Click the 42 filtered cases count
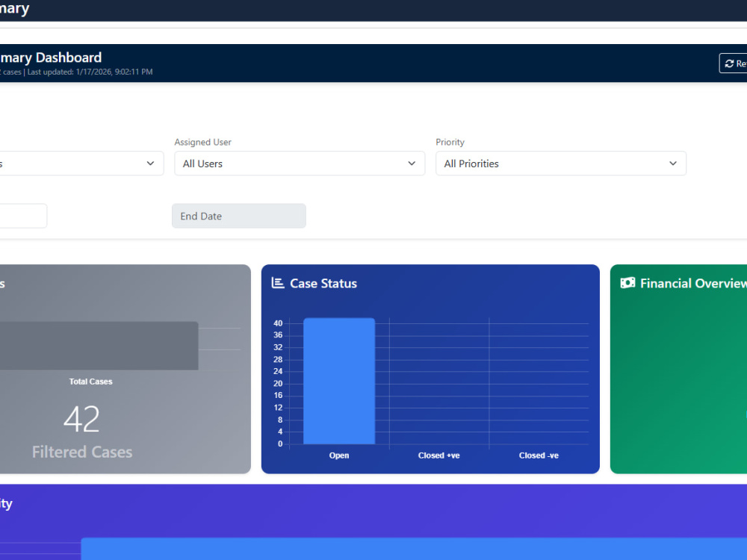 point(81,420)
